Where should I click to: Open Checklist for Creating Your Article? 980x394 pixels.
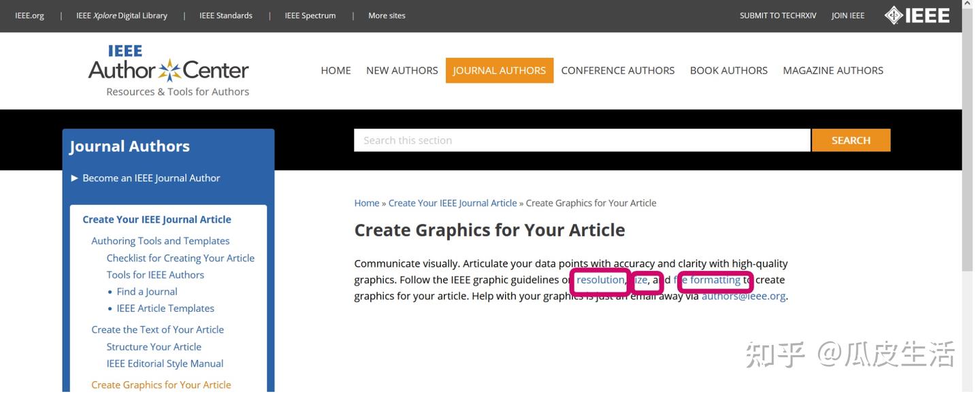180,259
